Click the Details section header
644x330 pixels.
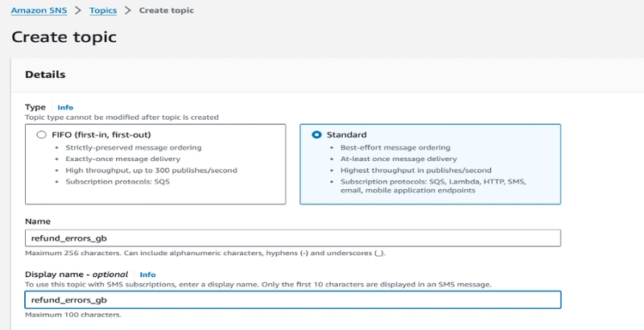click(45, 75)
